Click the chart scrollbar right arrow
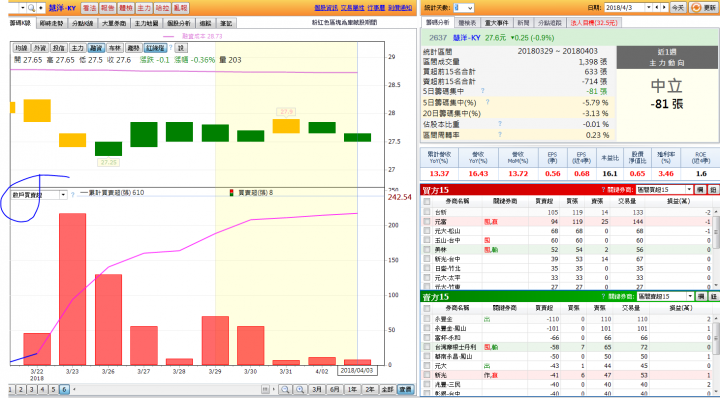Image resolution: width=720 pixels, height=398 pixels. click(x=274, y=389)
